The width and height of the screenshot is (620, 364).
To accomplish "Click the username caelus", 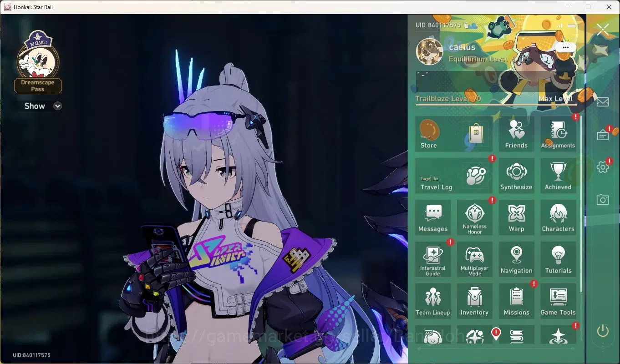I will click(462, 47).
